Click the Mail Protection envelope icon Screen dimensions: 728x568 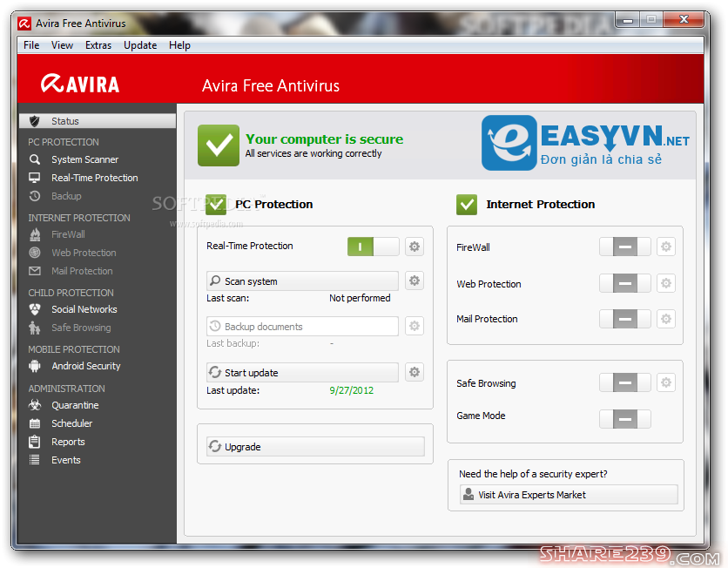[x=34, y=271]
